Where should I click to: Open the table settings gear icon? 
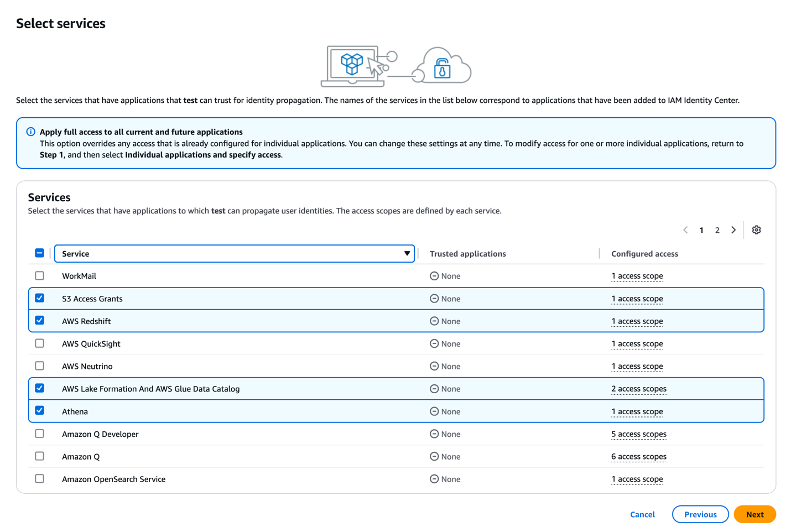[756, 230]
